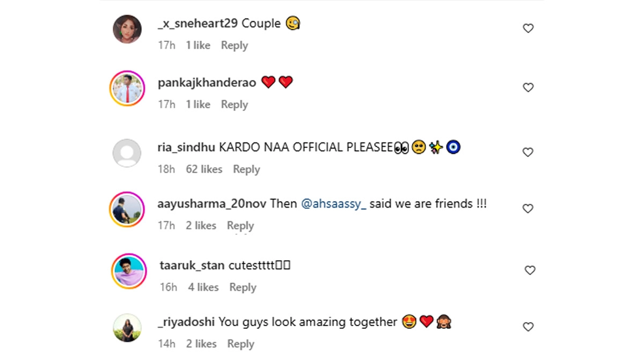Open the _riyadoshi username link
644x362 pixels.
(x=186, y=322)
